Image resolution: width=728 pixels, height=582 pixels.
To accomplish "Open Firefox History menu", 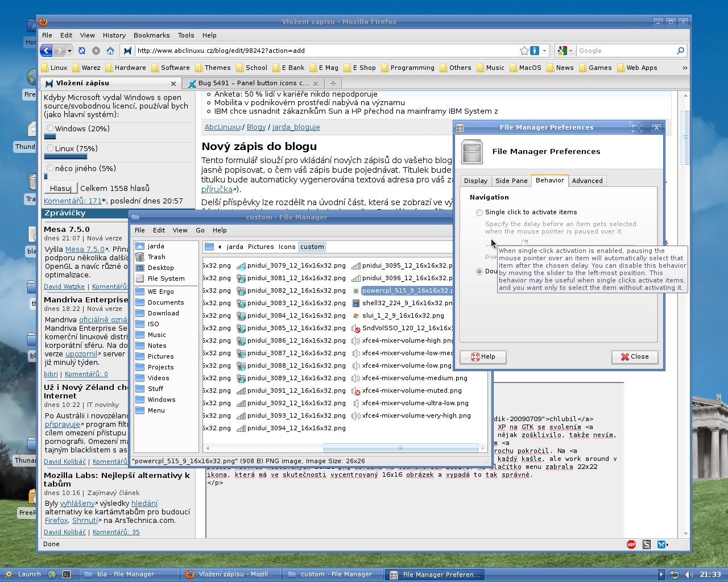I will pos(114,35).
